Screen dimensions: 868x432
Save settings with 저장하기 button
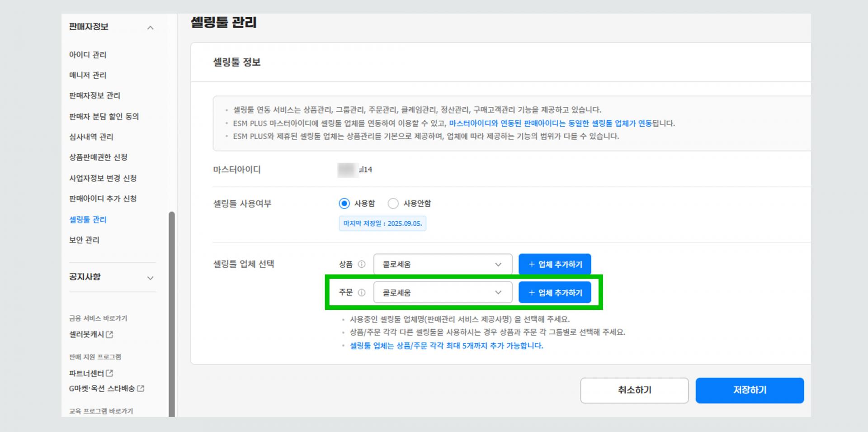pyautogui.click(x=750, y=390)
